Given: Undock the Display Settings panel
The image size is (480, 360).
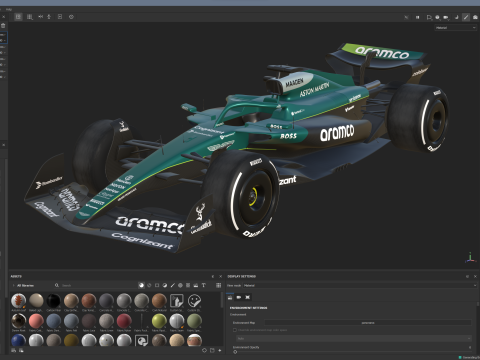Looking at the screenshot, I should click(467, 276).
